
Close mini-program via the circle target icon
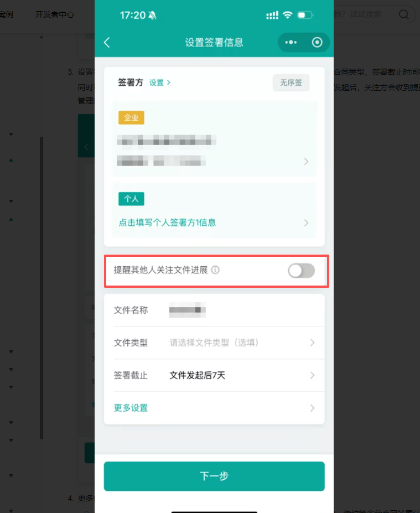(317, 42)
